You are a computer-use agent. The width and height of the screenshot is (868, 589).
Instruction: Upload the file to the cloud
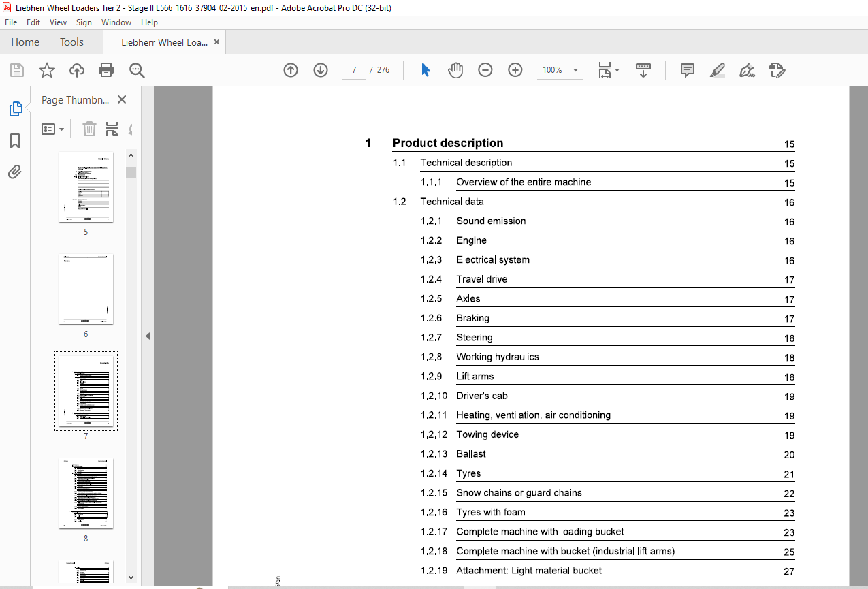coord(77,70)
